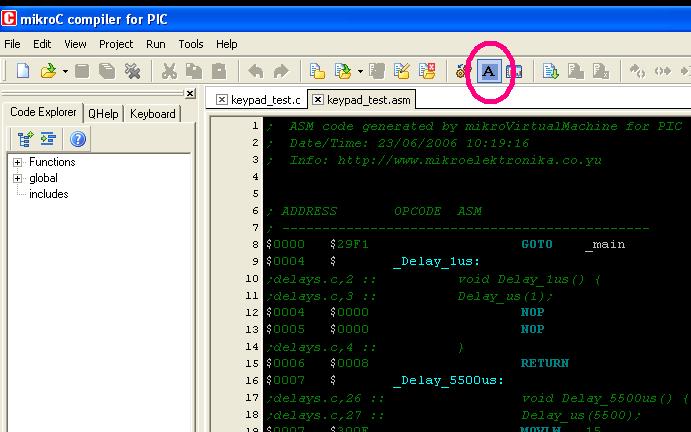Click the gear Build settings icon
691x432 pixels.
coord(461,71)
